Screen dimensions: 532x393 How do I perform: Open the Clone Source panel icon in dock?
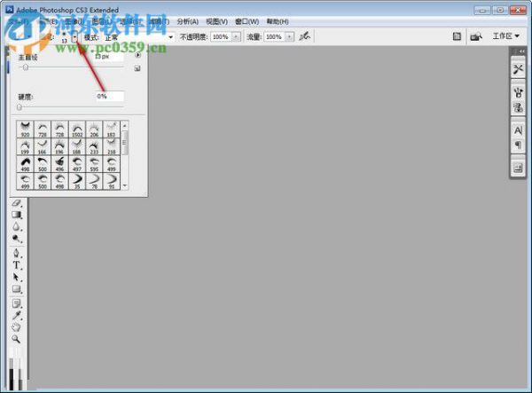point(518,107)
